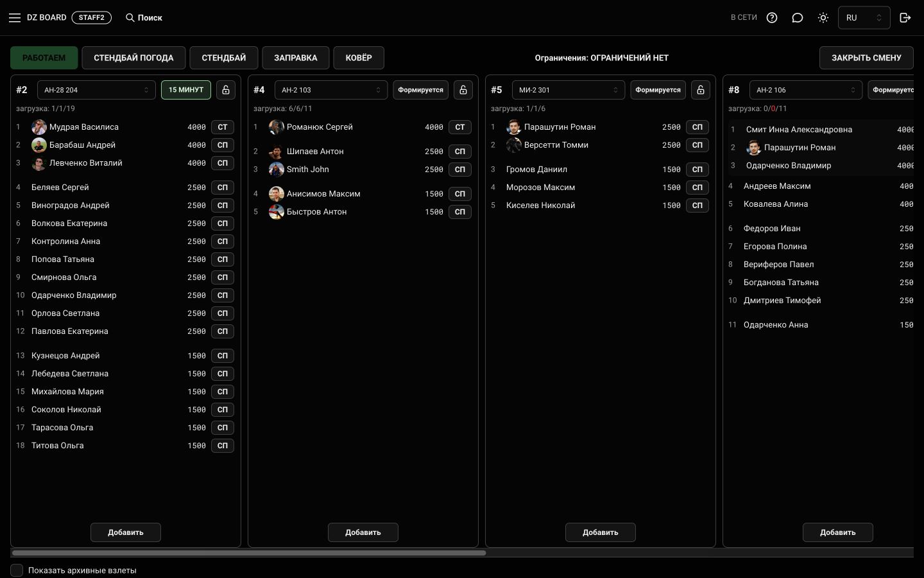Select the РАБОТАЕМ status tab
Image resolution: width=924 pixels, height=578 pixels.
point(44,58)
